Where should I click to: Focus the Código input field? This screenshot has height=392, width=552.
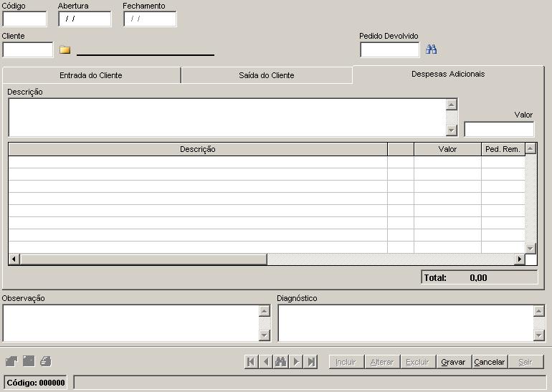coord(24,19)
